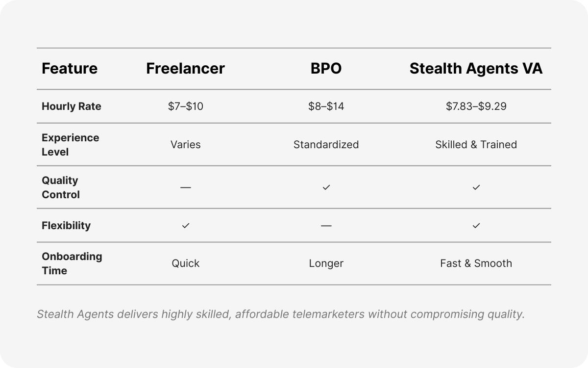Click the BPO Flexibility dash

(x=326, y=226)
